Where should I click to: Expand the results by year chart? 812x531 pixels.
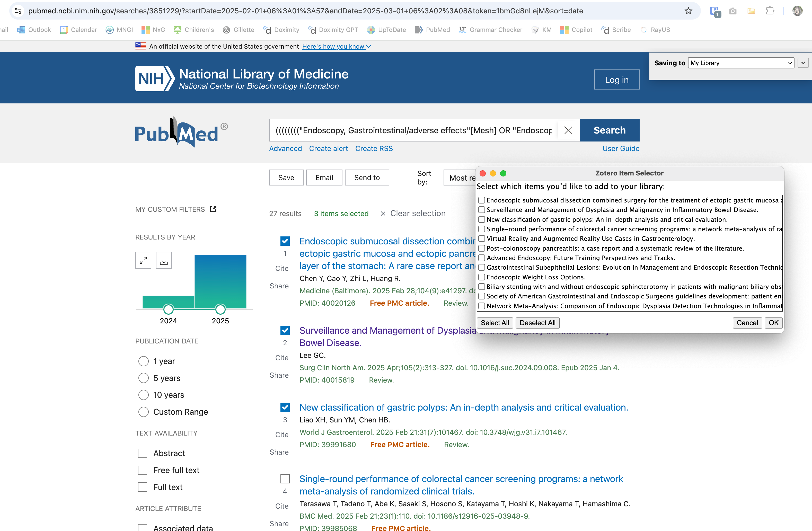143,261
